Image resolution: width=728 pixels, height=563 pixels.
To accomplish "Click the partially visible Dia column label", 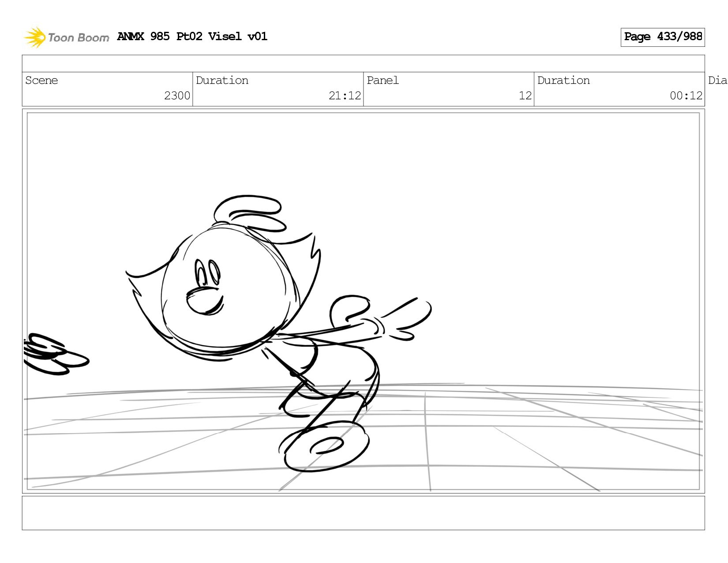I will point(717,80).
